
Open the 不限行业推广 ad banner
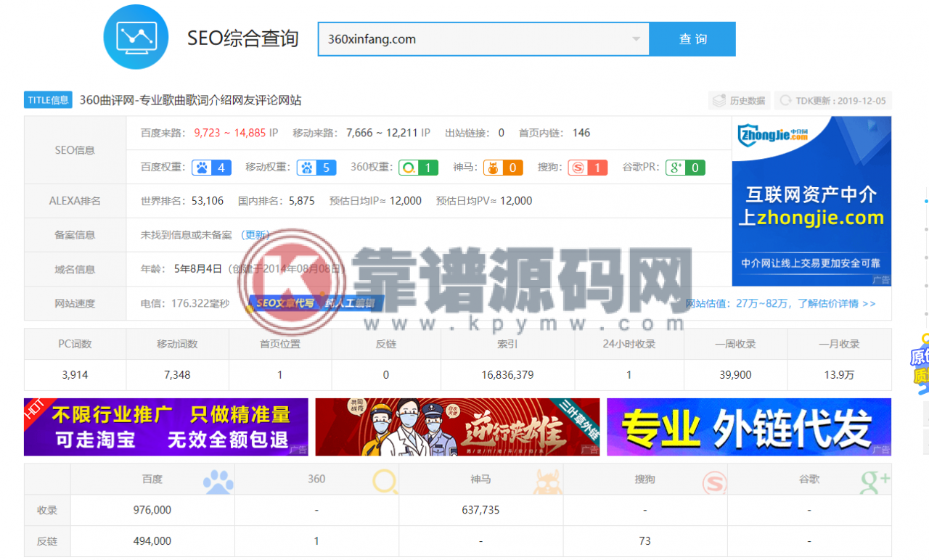(x=166, y=427)
